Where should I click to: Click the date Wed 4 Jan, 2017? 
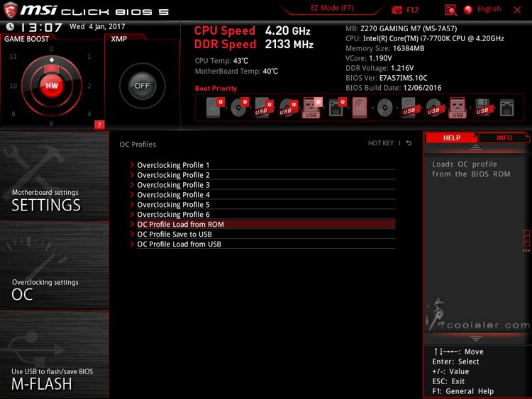[97, 26]
